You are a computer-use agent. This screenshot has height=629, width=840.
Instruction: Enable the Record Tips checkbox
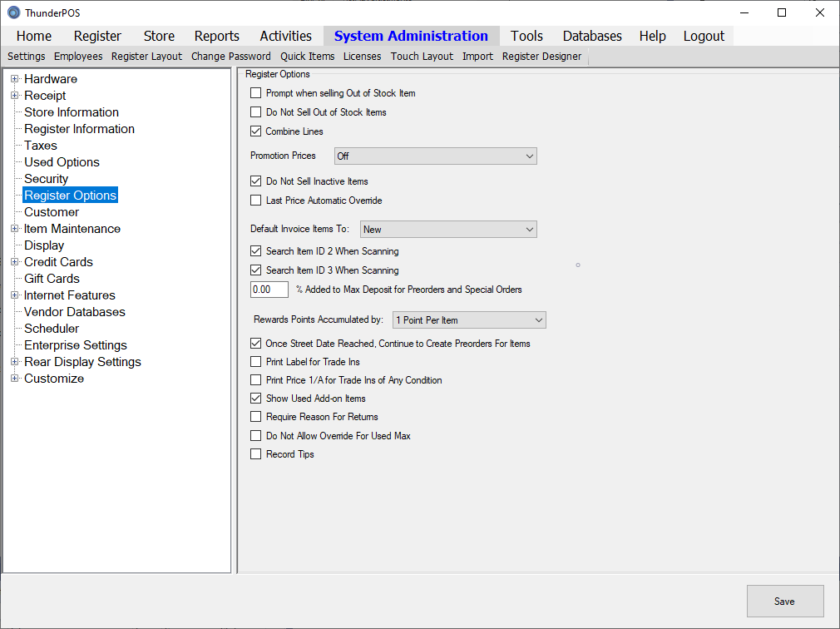coord(256,454)
